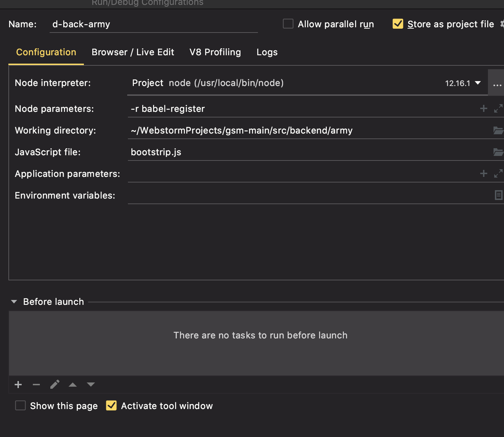The height and width of the screenshot is (437, 504).
Task: Open the V8 Profiling tab
Action: (215, 52)
